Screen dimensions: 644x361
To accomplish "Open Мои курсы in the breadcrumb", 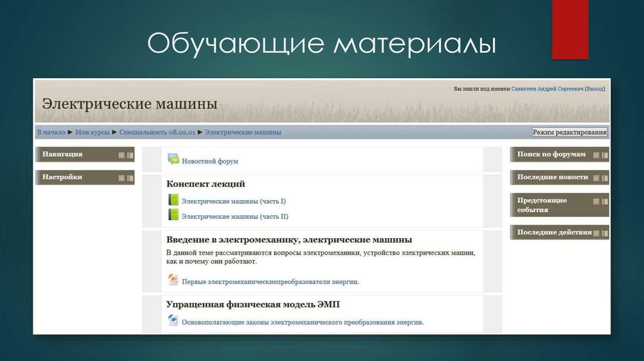I will point(92,132).
